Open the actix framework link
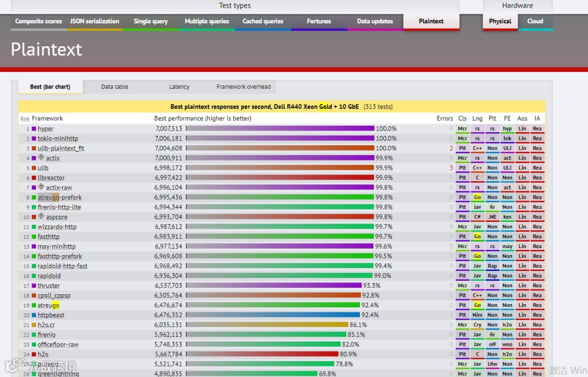Screen dimensions: 588x377 pyautogui.click(x=53, y=158)
